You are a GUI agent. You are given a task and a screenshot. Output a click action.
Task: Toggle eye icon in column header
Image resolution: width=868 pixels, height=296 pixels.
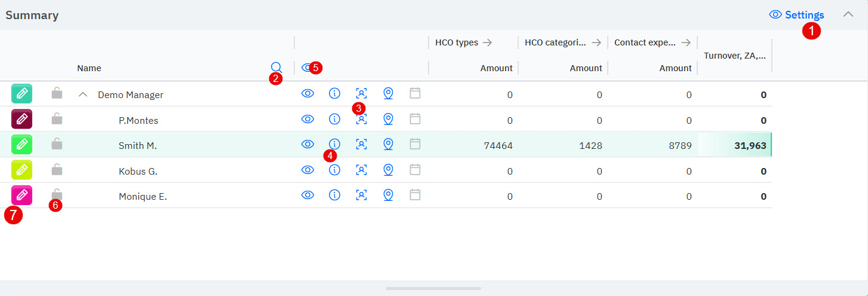point(306,68)
